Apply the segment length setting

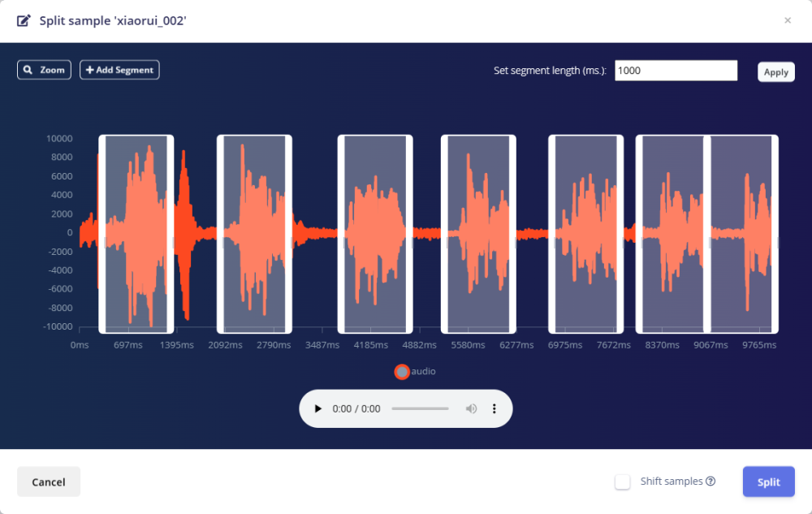[x=775, y=71]
